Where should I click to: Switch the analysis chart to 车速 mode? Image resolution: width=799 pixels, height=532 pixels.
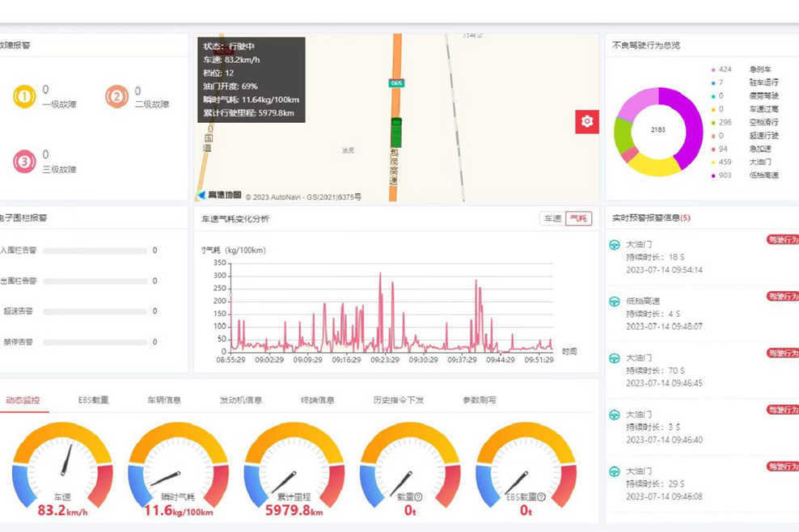click(x=552, y=218)
